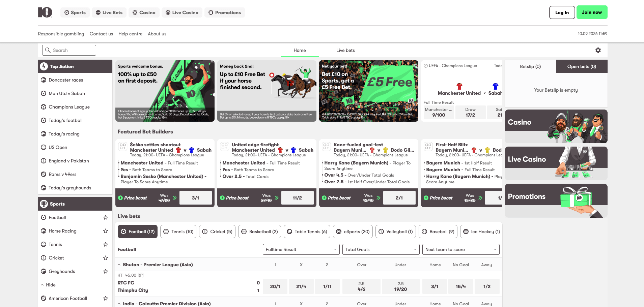
Task: Select the eSports (20) live filter
Action: [x=353, y=232]
